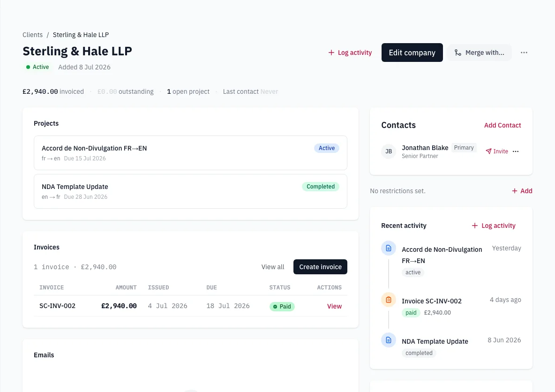Click the Create invoice button
Image resolution: width=555 pixels, height=392 pixels.
pos(320,267)
